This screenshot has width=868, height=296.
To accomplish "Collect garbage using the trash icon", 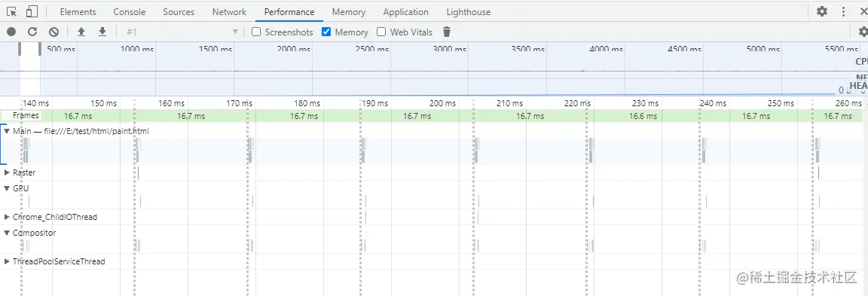I will [x=448, y=32].
